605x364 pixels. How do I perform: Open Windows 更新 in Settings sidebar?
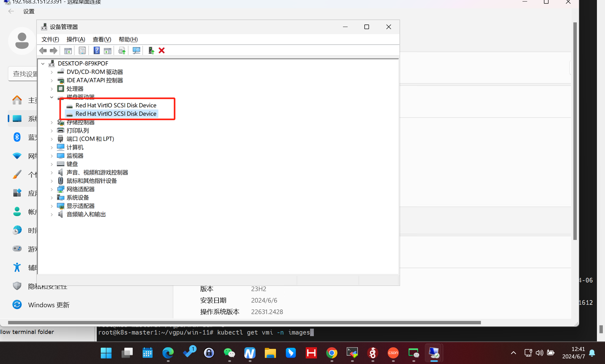49,305
